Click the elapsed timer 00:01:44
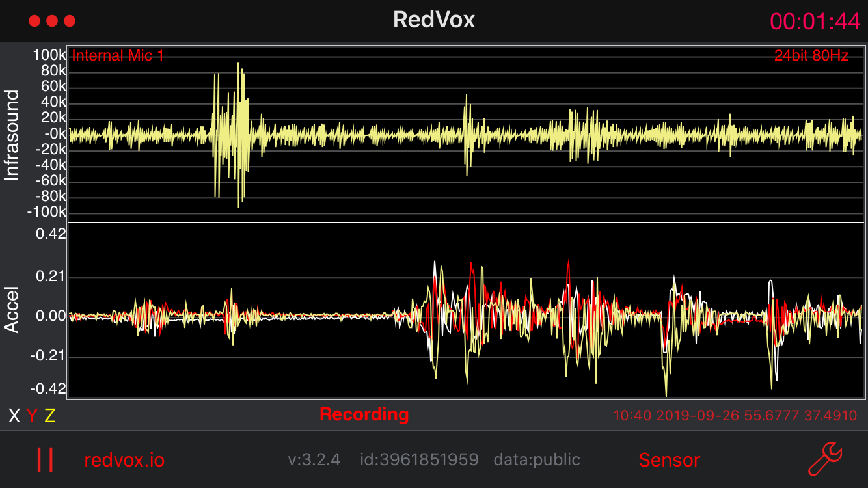868x488 pixels. click(x=815, y=21)
